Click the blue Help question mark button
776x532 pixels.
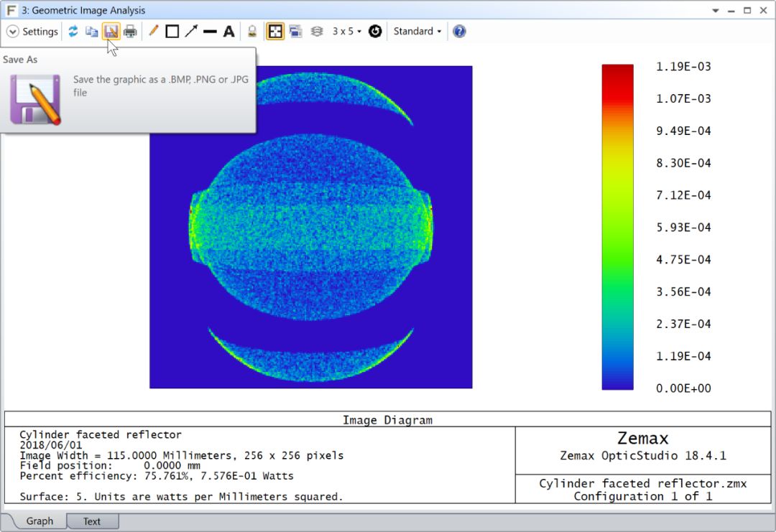pyautogui.click(x=459, y=32)
